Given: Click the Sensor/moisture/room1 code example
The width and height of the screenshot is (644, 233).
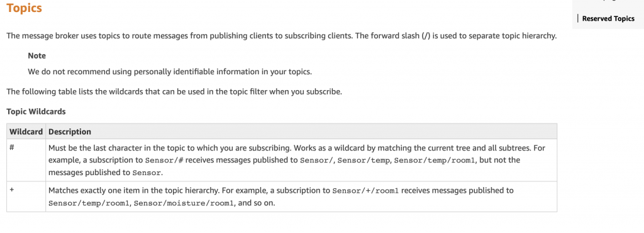Looking at the screenshot, I should tap(184, 203).
